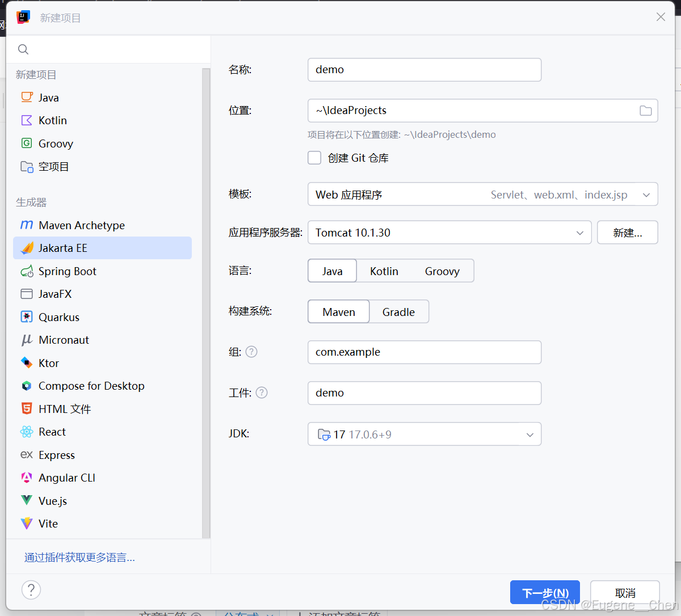Image resolution: width=681 pixels, height=616 pixels.
Task: Click the empty project folder icon
Action: tap(27, 166)
